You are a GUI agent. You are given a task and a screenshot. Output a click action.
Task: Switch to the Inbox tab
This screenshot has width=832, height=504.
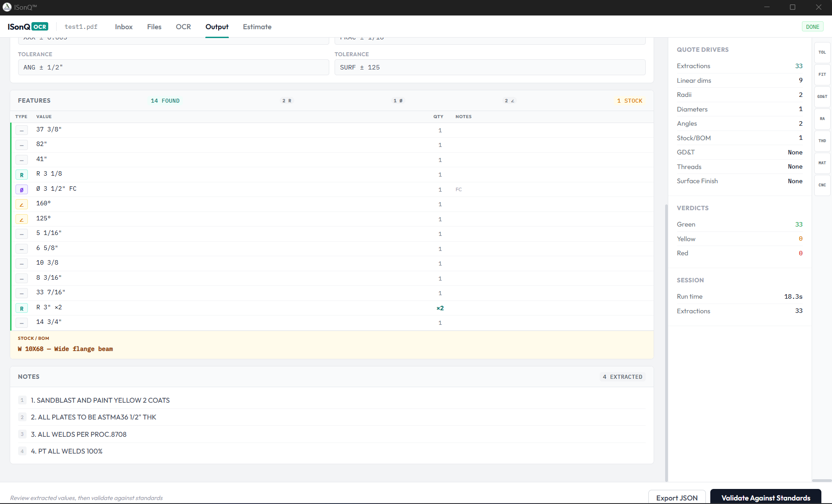point(124,27)
